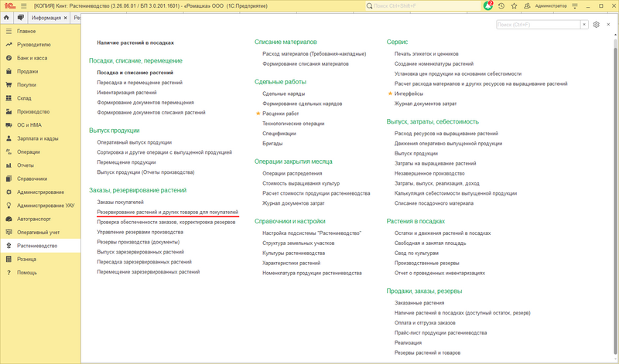Click the home page icon
Screen dimensions: 619x364
(6, 18)
